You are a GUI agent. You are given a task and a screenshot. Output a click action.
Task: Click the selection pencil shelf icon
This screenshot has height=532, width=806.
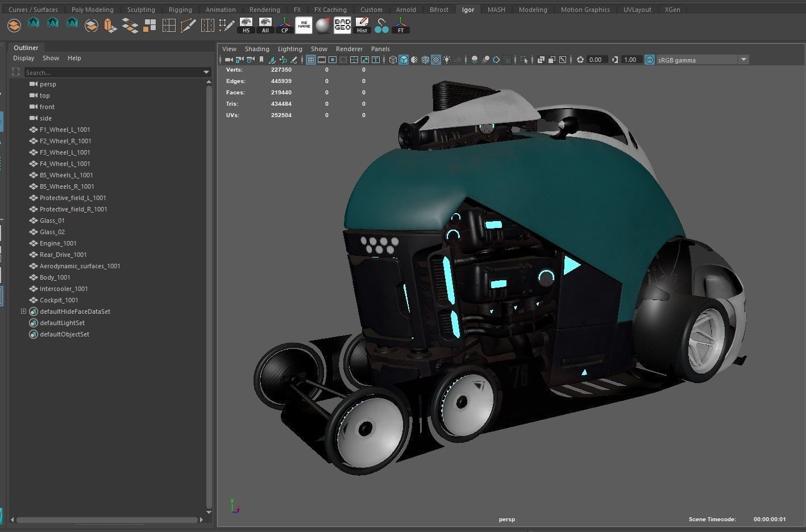coord(227,26)
